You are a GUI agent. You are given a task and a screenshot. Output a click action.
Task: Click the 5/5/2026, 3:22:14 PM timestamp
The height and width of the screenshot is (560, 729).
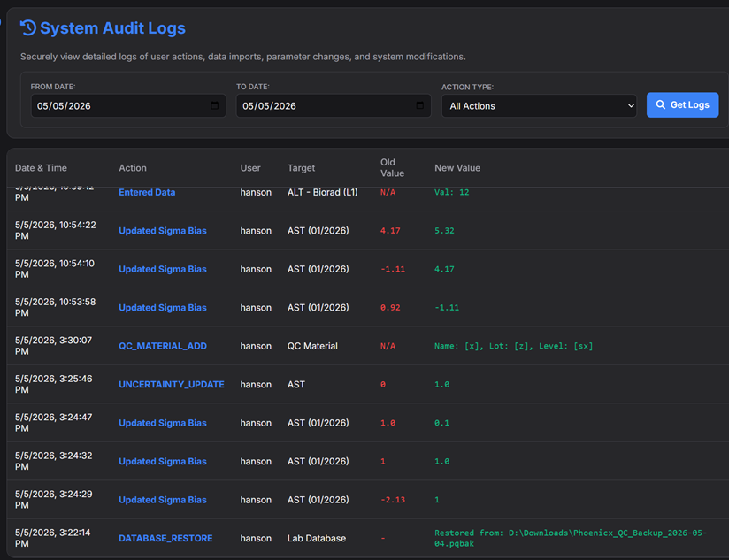(52, 538)
